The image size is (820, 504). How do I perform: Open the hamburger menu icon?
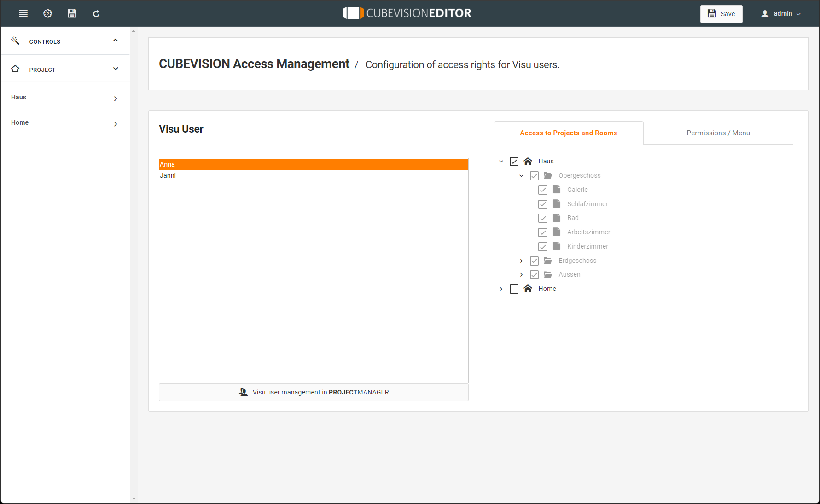click(x=23, y=13)
